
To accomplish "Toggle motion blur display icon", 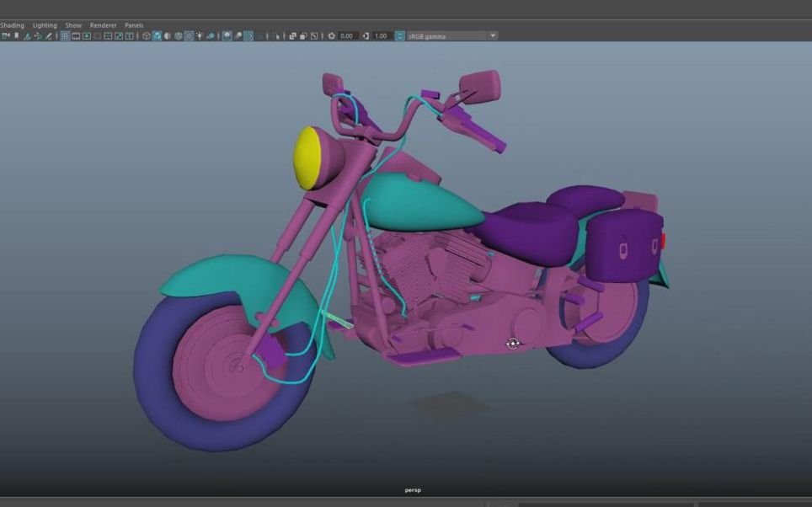I will pyautogui.click(x=238, y=36).
